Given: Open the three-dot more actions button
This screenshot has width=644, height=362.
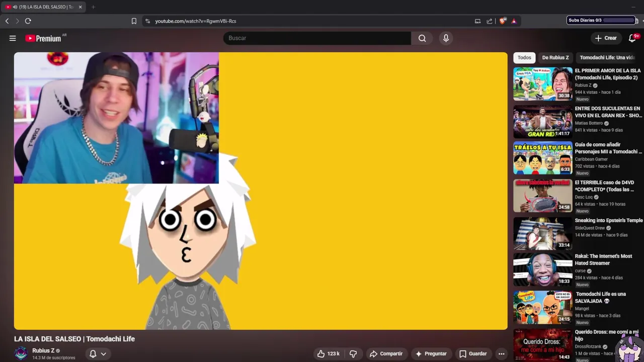Looking at the screenshot, I should pos(501,354).
